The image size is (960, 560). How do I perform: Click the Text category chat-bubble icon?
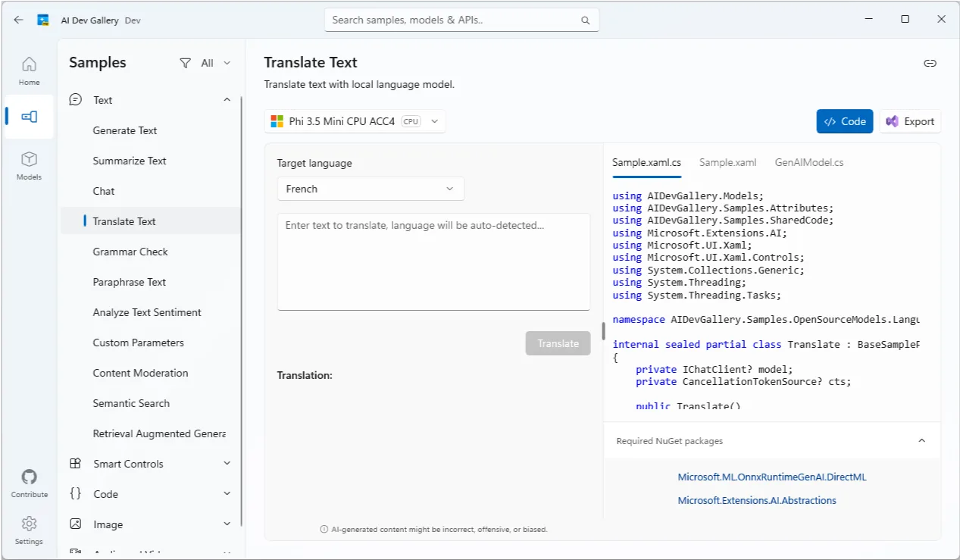pyautogui.click(x=75, y=99)
